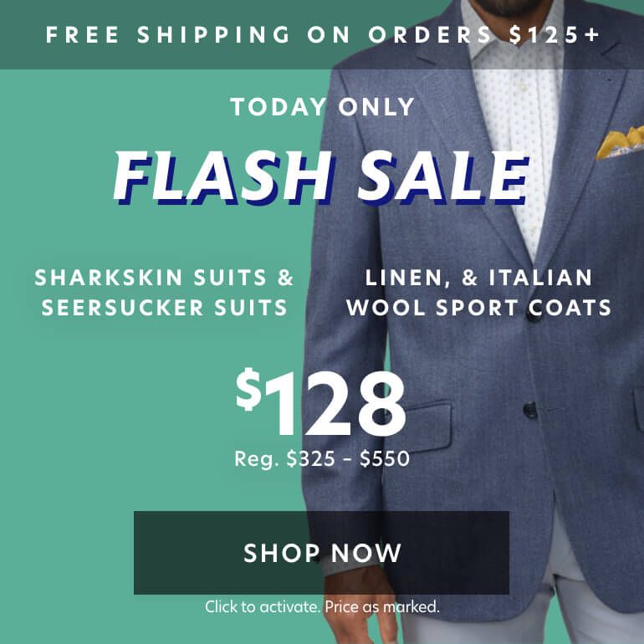Click the top jacket button
The height and width of the screenshot is (644, 644).
tap(534, 314)
